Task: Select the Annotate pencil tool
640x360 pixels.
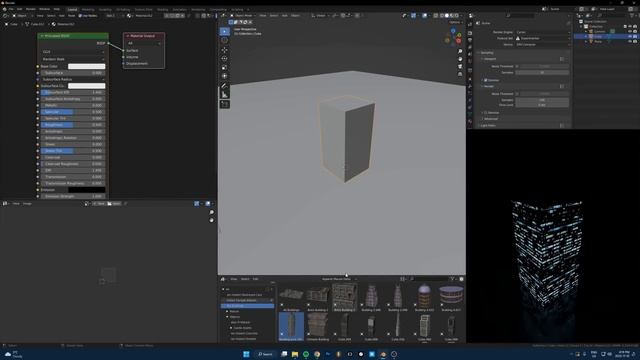Action: click(224, 86)
